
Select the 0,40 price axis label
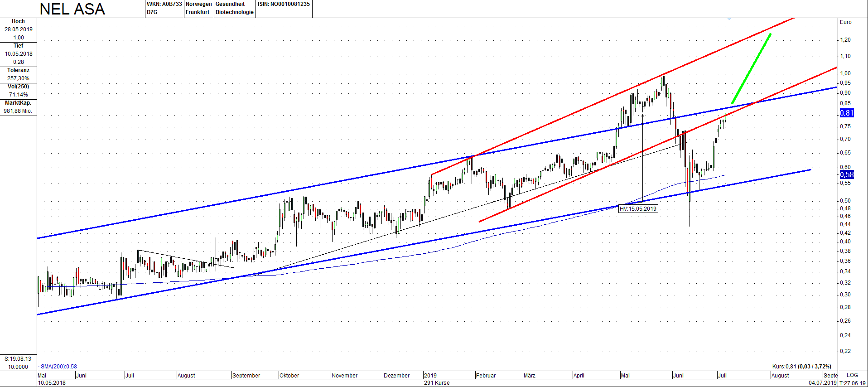click(845, 242)
